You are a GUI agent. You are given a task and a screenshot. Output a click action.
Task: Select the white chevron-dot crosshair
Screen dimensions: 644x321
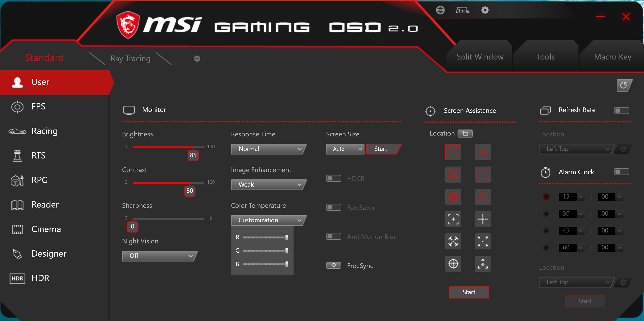click(x=483, y=263)
